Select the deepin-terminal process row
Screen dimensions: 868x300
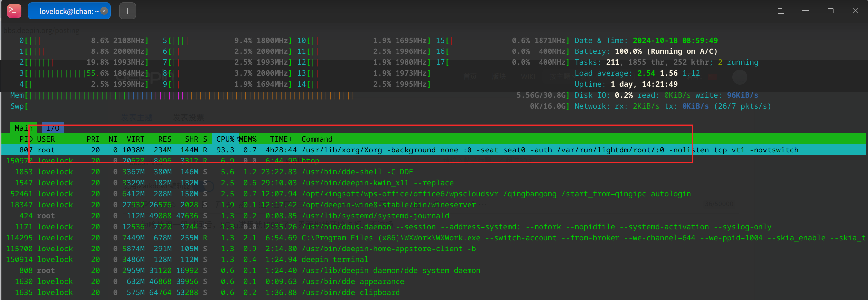click(x=434, y=259)
